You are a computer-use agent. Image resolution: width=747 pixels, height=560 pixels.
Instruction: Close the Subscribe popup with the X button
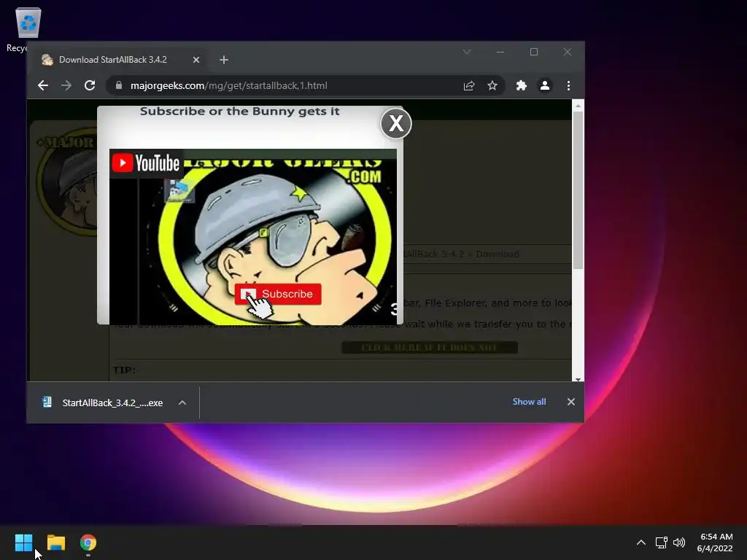pos(396,124)
